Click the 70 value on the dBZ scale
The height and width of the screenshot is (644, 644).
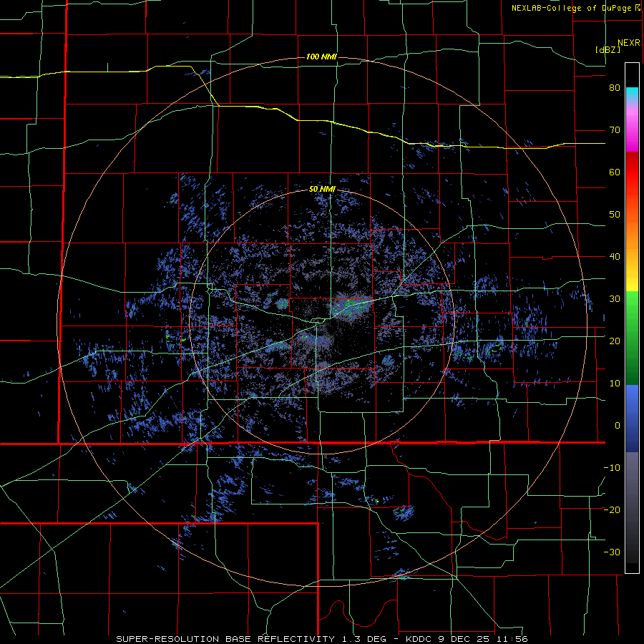click(x=615, y=130)
